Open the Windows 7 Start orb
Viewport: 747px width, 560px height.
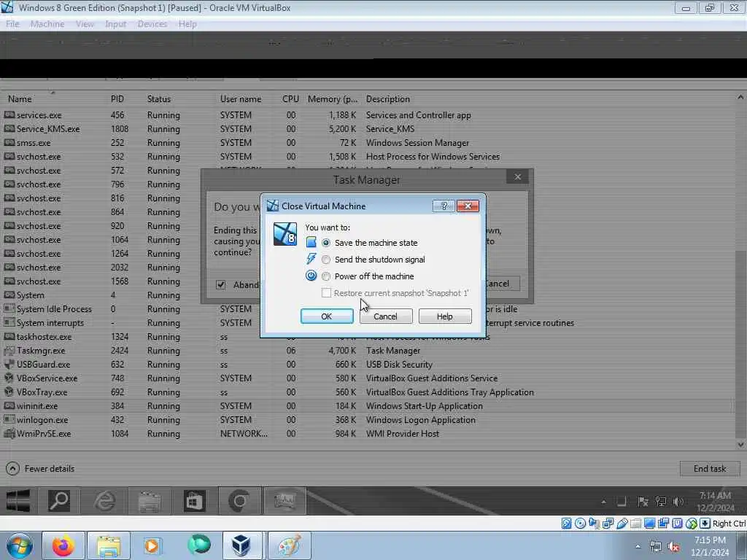19,545
